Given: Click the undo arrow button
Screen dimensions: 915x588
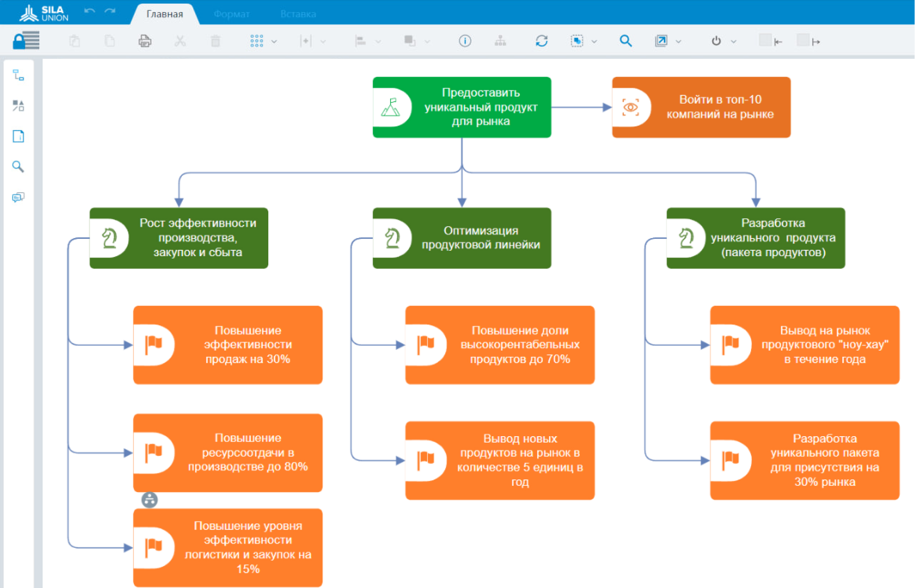Looking at the screenshot, I should point(90,11).
